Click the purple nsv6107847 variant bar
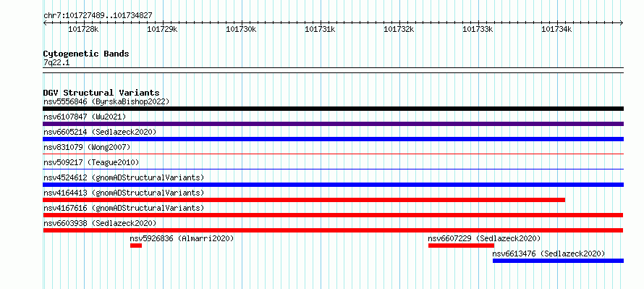 333,124
